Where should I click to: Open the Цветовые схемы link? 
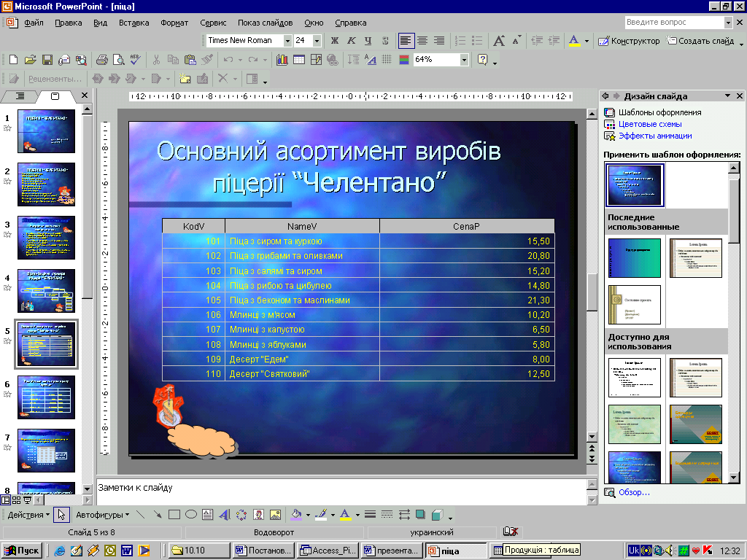pyautogui.click(x=650, y=124)
